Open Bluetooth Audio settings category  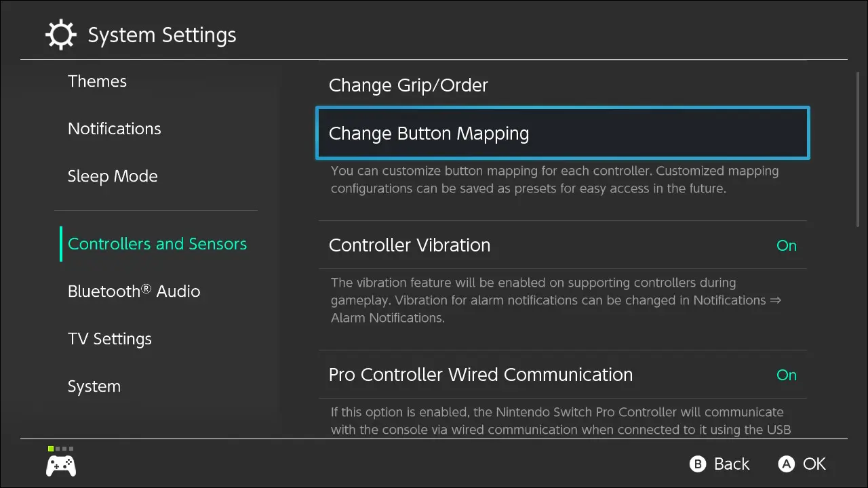coord(134,291)
